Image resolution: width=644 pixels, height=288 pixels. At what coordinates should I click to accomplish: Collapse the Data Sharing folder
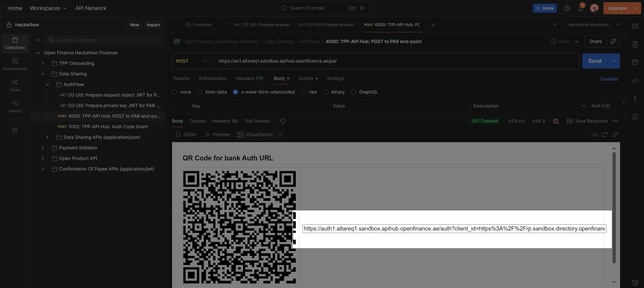click(42, 74)
